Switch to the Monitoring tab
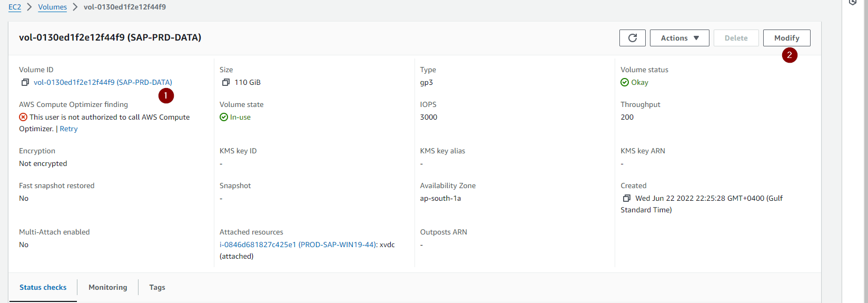The height and width of the screenshot is (303, 868). click(108, 287)
